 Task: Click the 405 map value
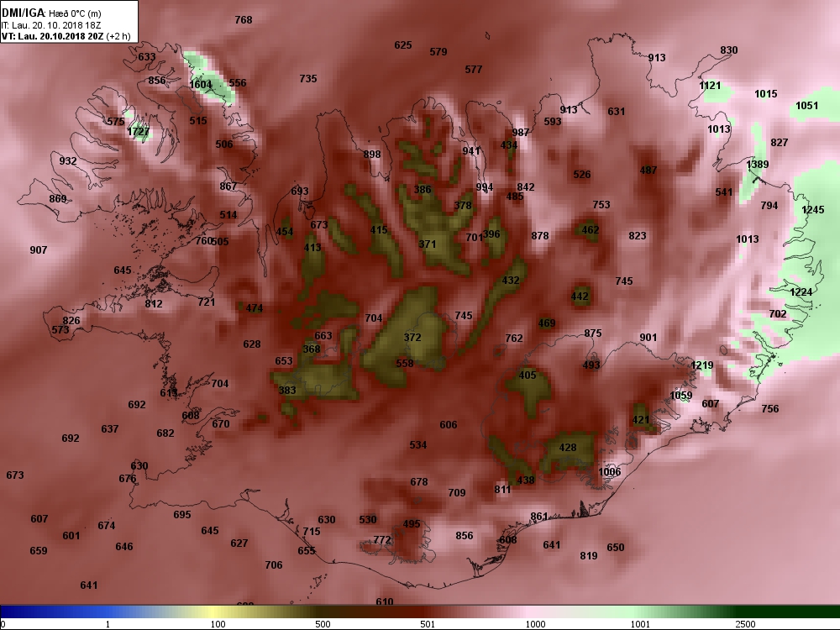(x=528, y=375)
